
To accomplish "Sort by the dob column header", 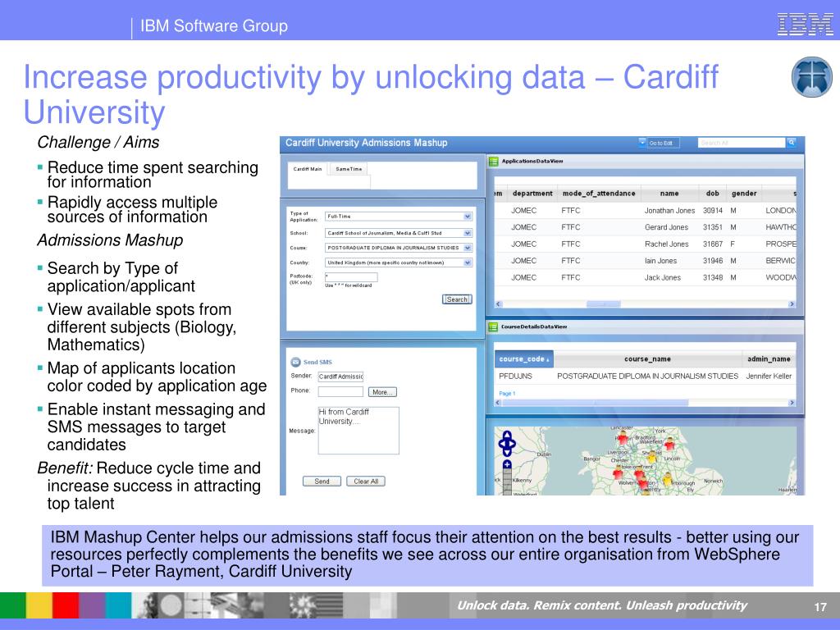I will click(x=713, y=194).
